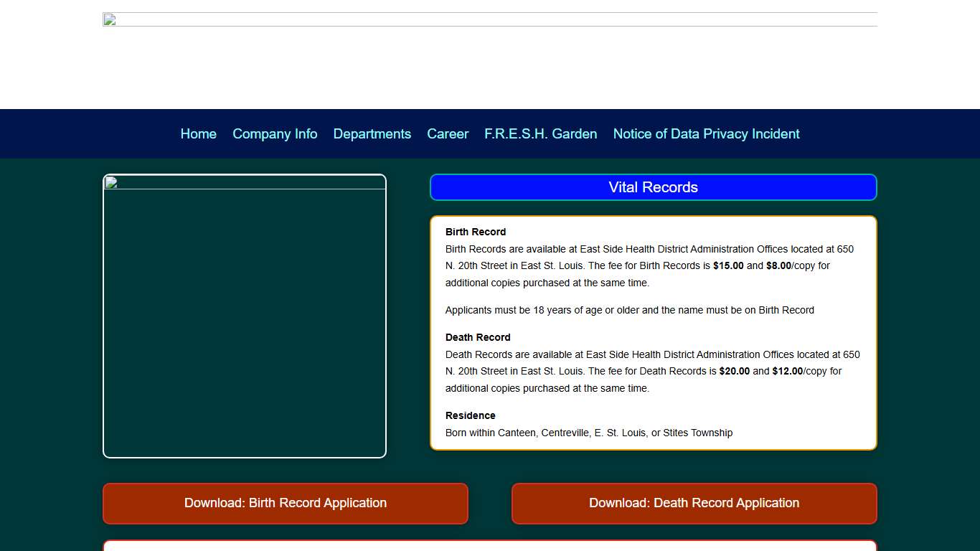980x551 pixels.
Task: Open Notice of Data Privacy Incident
Action: (706, 134)
